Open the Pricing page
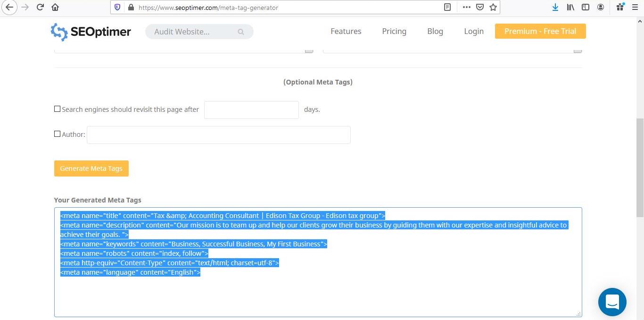 pos(394,31)
